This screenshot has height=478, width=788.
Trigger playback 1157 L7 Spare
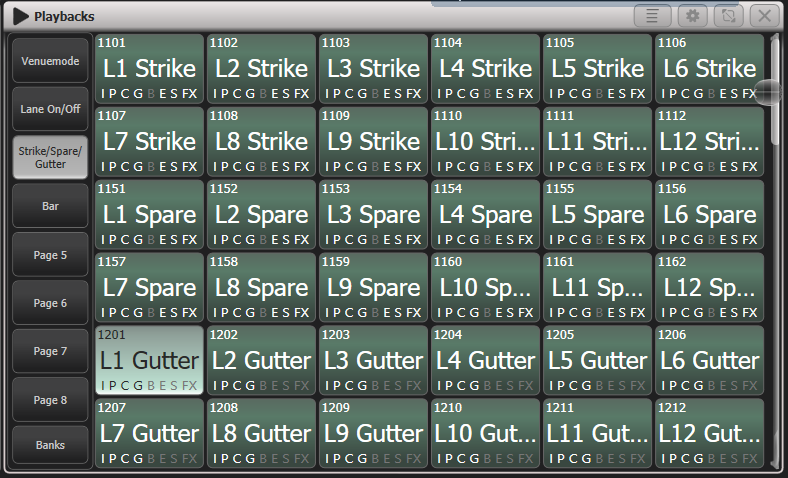click(x=149, y=288)
